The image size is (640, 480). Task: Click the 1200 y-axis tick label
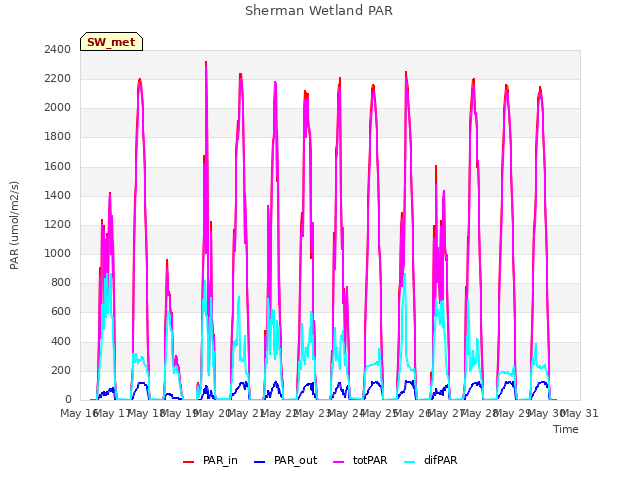(58, 224)
